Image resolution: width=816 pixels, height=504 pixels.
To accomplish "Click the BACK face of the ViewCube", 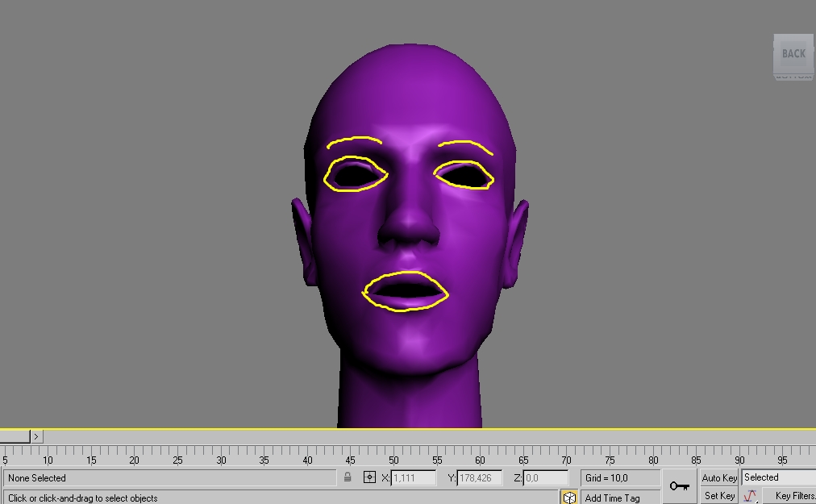I will [x=793, y=54].
